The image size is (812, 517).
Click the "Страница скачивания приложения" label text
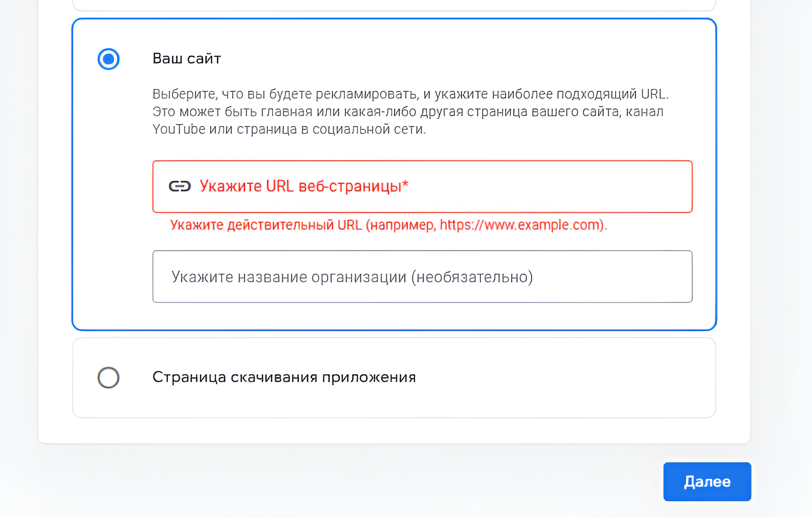point(284,377)
